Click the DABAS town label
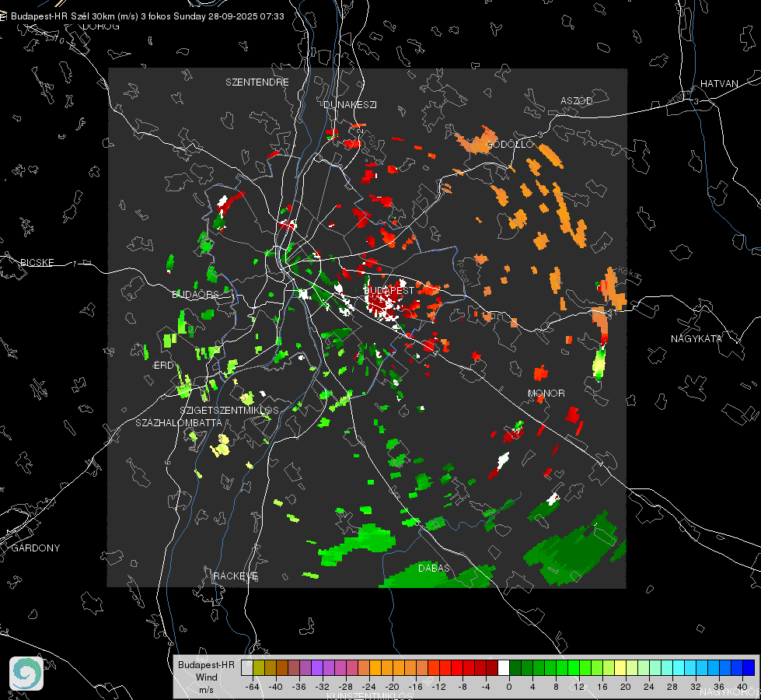The height and width of the screenshot is (700, 761). tap(434, 568)
